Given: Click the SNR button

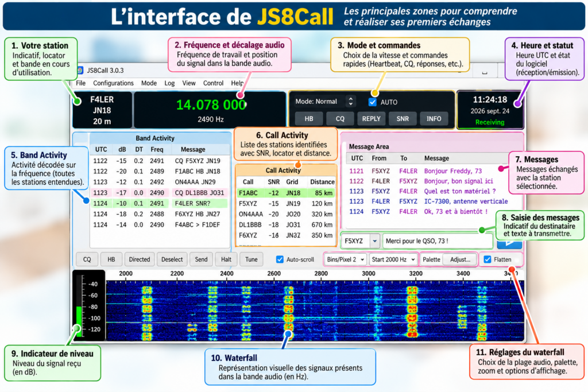Looking at the screenshot, I should pyautogui.click(x=403, y=119).
